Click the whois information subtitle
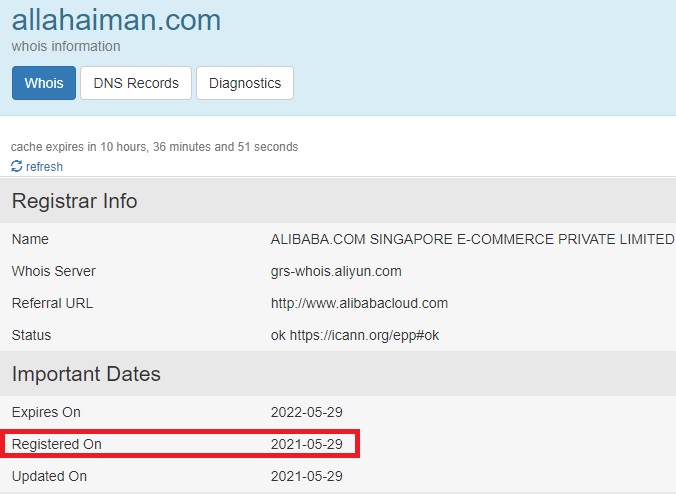Viewport: 676px width, 494px height. coord(66,46)
